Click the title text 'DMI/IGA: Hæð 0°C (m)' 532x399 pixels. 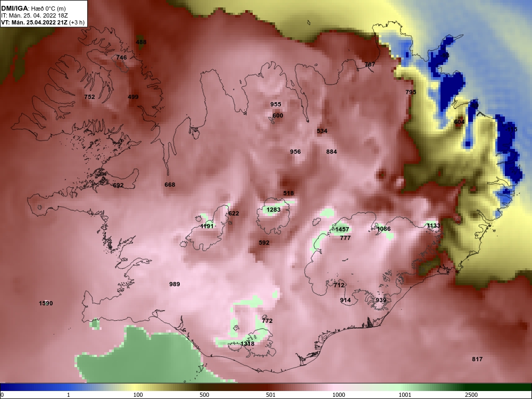tap(33, 9)
